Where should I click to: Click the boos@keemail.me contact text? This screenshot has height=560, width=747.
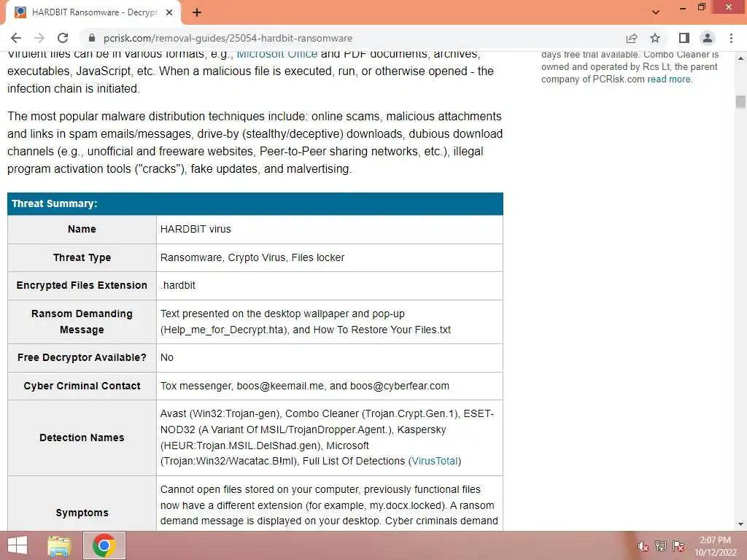pyautogui.click(x=280, y=386)
